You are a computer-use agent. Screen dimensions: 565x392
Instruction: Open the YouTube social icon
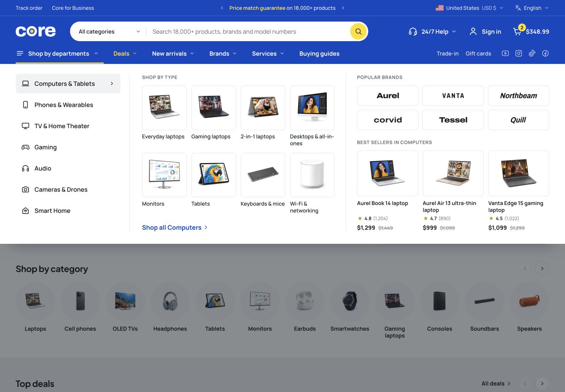pyautogui.click(x=505, y=53)
